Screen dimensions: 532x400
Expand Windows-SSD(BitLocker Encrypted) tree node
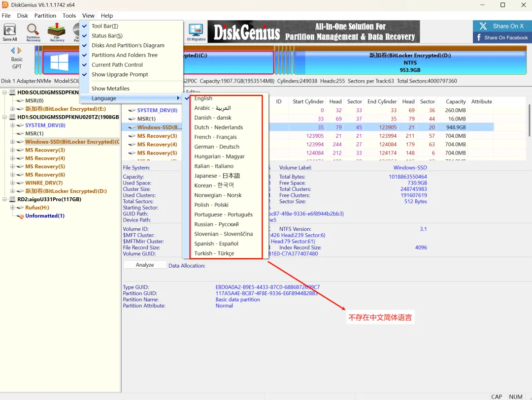tap(12, 142)
